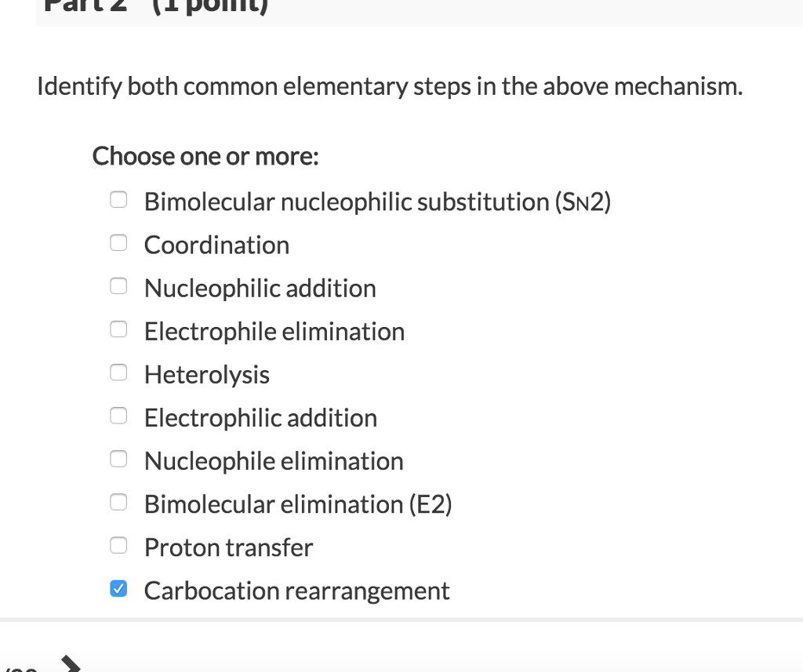Screen dimensions: 803x672
Task: Click the Choose one or more label
Action: click(x=205, y=156)
